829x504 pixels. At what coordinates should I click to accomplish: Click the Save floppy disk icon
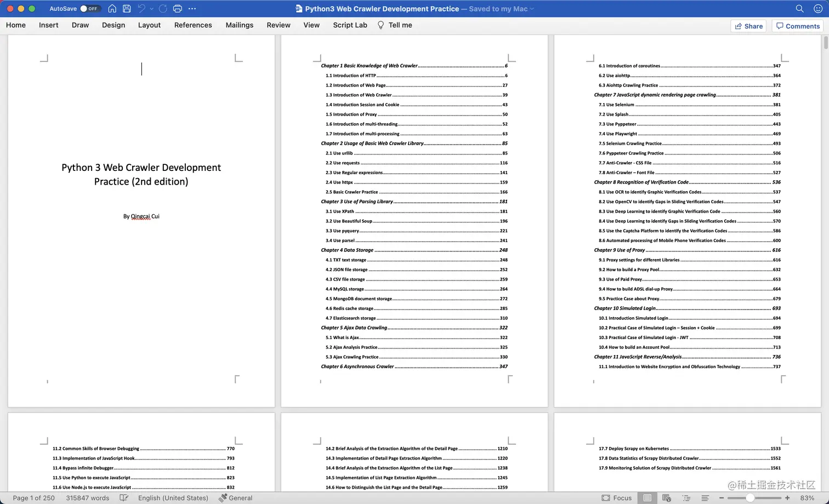click(127, 9)
